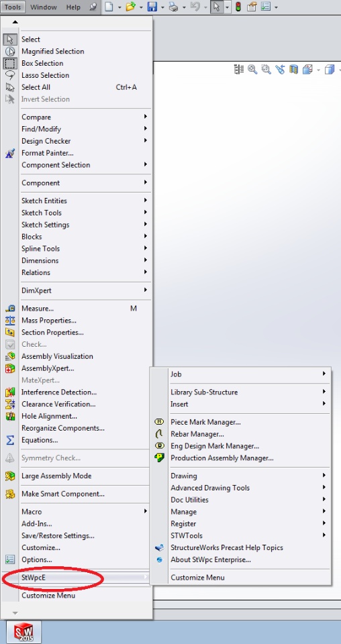341x644 pixels.
Task: Open the Open-file dropdown arrow
Action: click(x=141, y=7)
